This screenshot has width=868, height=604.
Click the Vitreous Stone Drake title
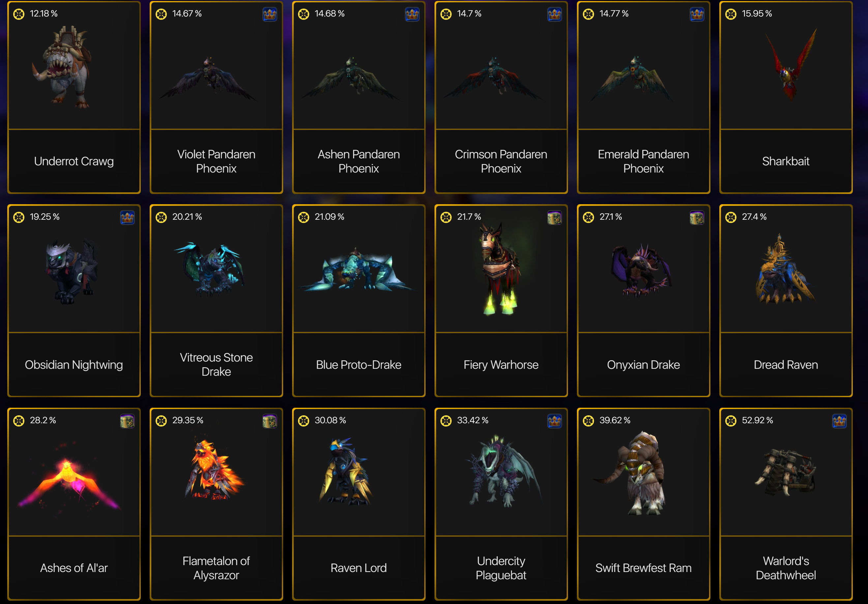click(x=216, y=365)
